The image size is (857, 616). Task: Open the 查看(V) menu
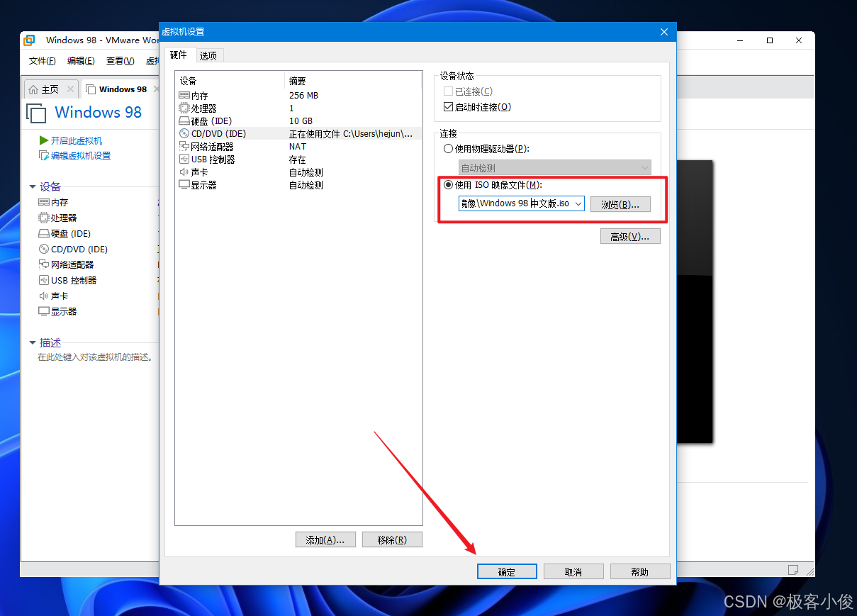[120, 61]
